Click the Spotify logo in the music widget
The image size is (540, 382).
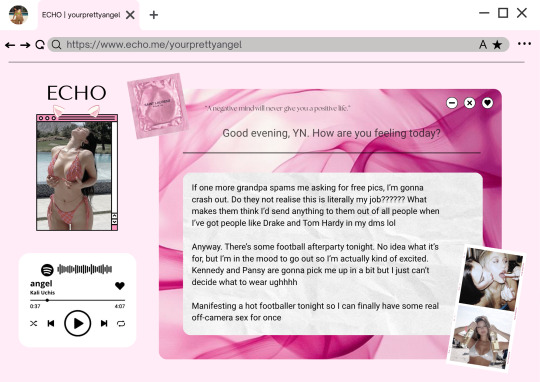(47, 269)
